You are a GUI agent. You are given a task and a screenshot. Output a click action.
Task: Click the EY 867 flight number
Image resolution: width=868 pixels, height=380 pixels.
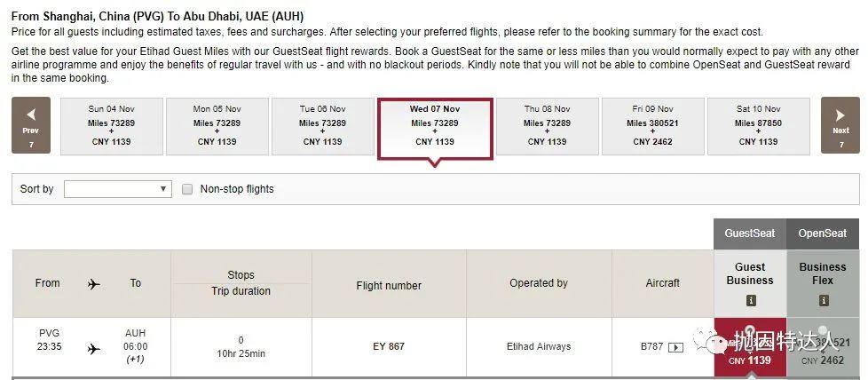[389, 346]
